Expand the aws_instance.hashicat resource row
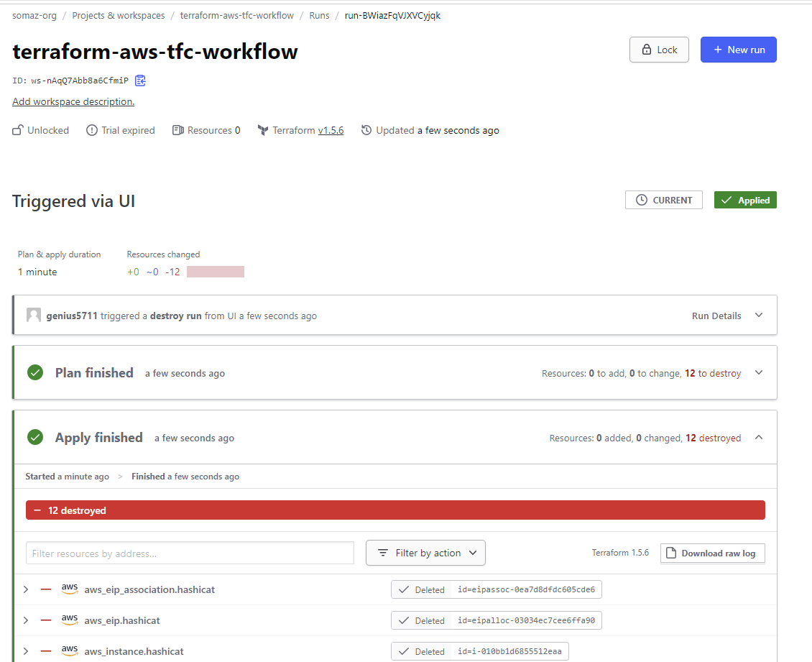The image size is (812, 662). tap(26, 652)
